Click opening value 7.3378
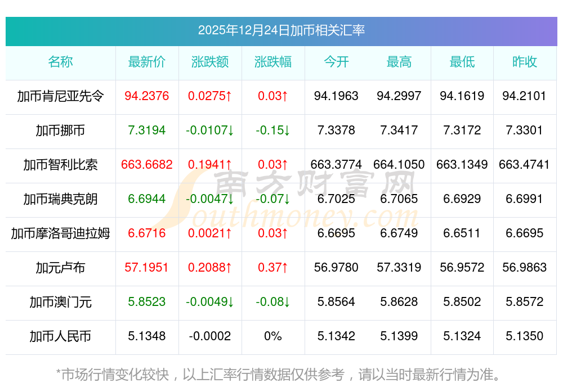563x392 pixels. (336, 130)
